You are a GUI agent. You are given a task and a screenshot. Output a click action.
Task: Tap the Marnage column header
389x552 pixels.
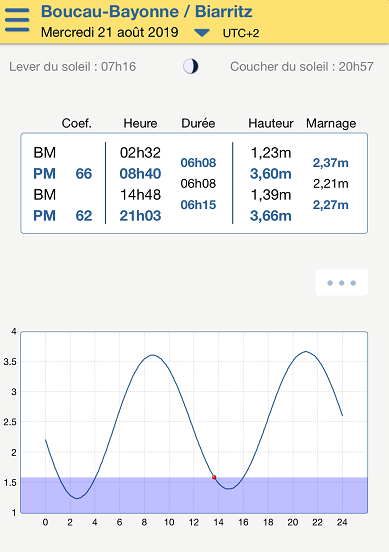pyautogui.click(x=331, y=123)
